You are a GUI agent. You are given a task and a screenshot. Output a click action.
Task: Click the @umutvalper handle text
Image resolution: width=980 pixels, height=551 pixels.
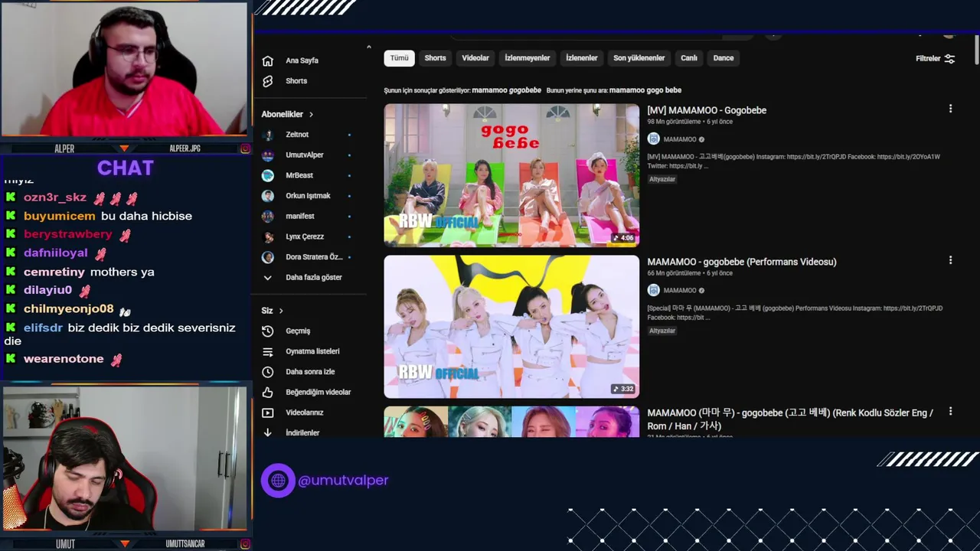(343, 481)
